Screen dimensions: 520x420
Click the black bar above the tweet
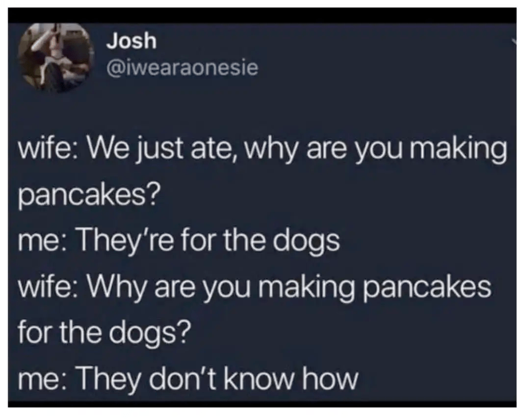[262, 15]
